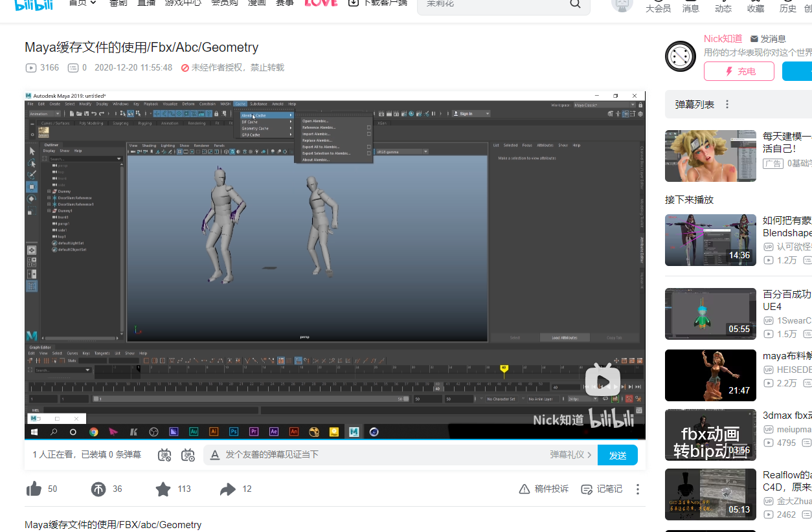Click the star favorite icon
Viewport: 812px width, 532px height.
[163, 489]
